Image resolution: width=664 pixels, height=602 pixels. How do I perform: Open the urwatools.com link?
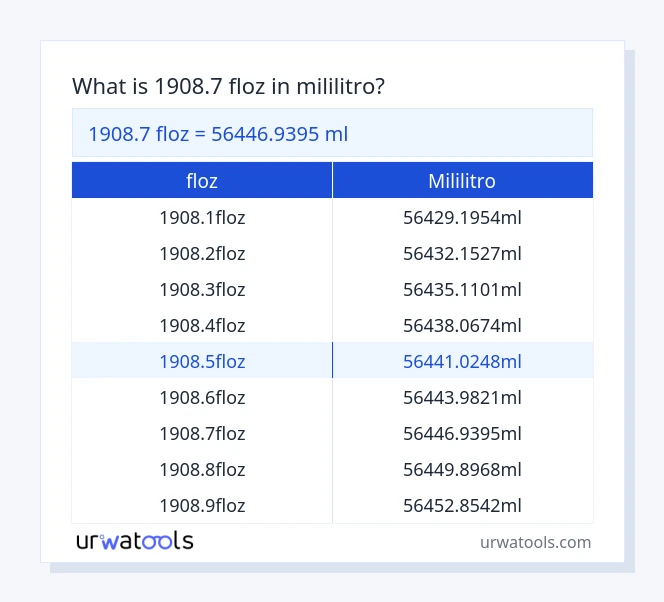click(x=535, y=542)
